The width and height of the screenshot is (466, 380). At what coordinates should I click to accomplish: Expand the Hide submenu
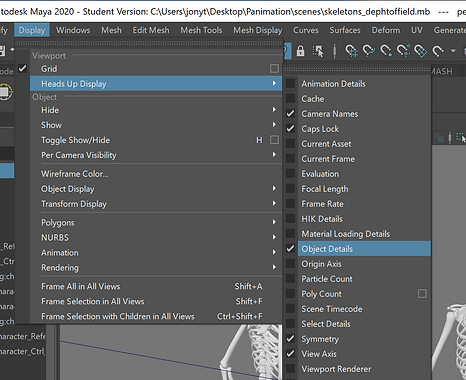[x=156, y=110]
